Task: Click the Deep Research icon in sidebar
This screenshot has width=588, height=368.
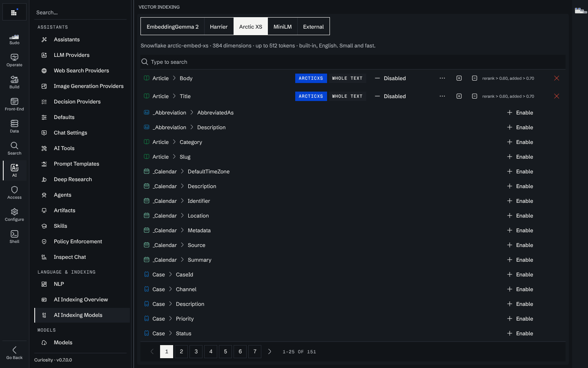Action: (44, 180)
